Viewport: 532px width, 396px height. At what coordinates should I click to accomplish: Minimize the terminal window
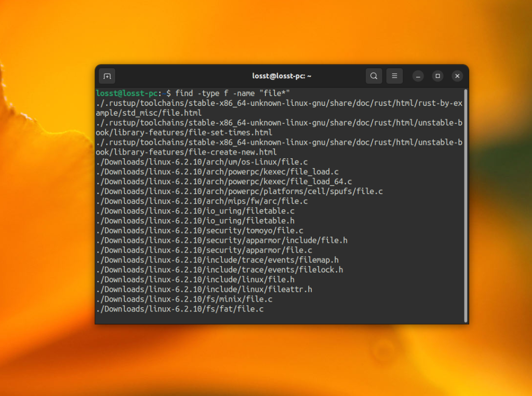418,76
